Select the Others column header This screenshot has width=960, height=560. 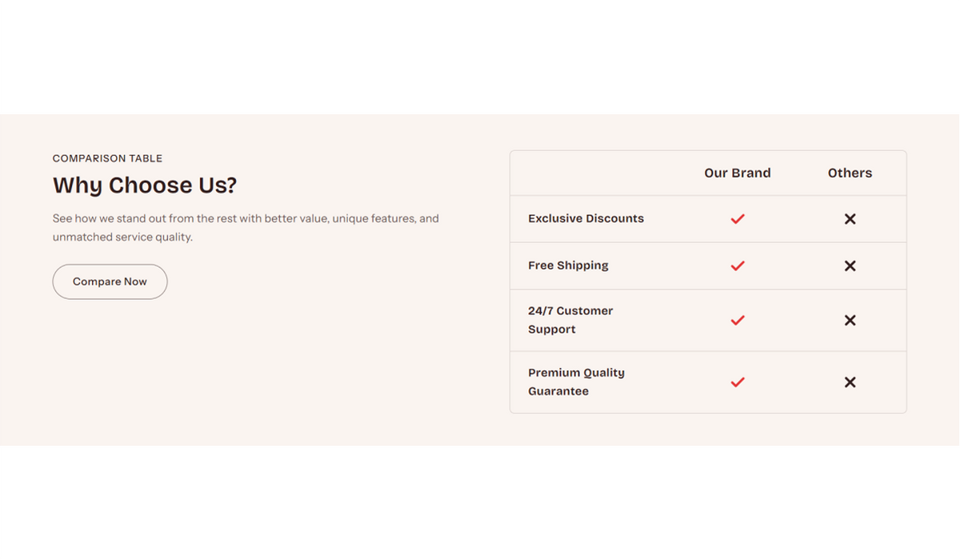click(850, 173)
